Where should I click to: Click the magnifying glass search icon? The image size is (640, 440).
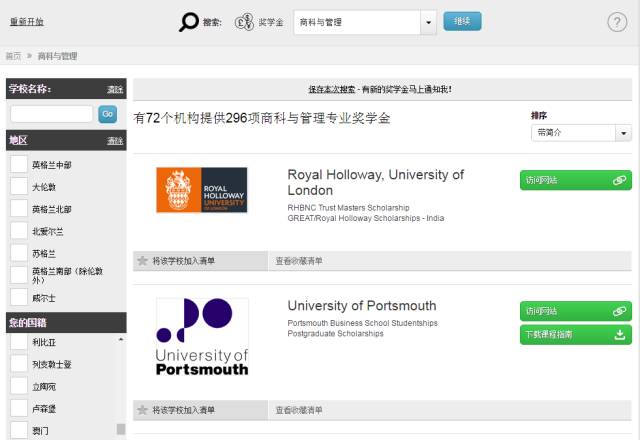coord(189,22)
